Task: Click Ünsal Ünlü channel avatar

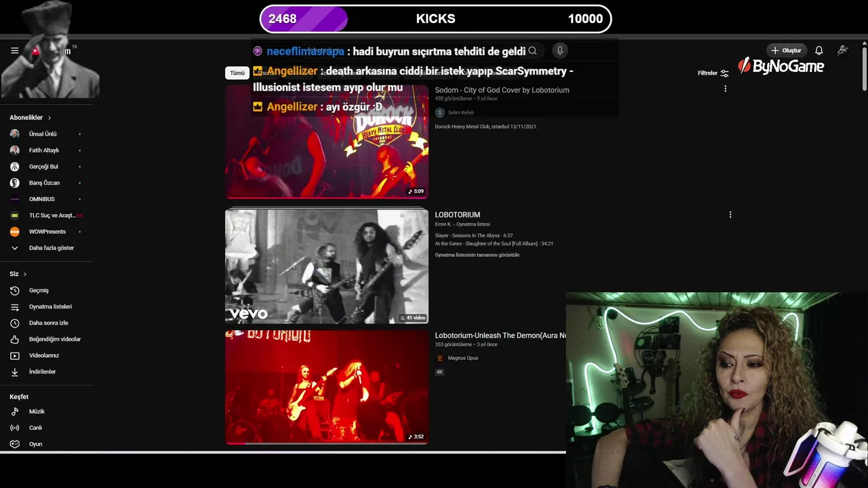Action: (x=15, y=134)
